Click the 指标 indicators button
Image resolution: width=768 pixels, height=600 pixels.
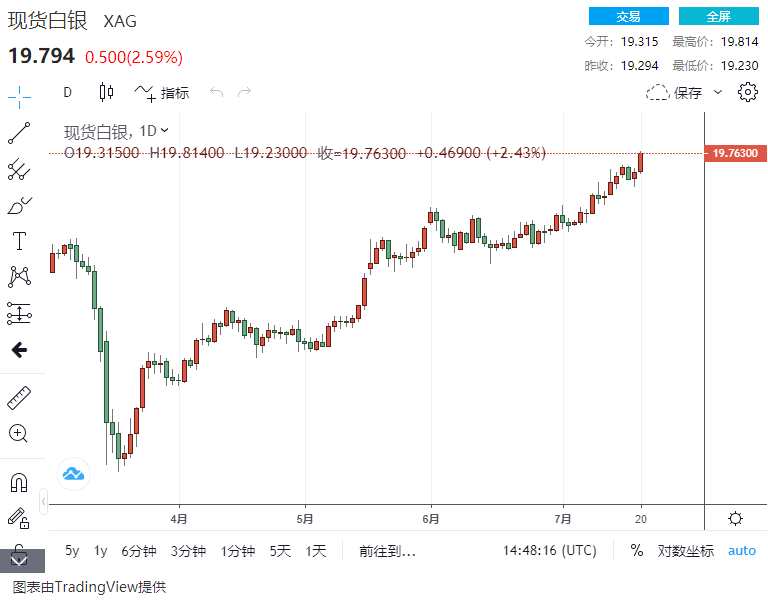[162, 92]
